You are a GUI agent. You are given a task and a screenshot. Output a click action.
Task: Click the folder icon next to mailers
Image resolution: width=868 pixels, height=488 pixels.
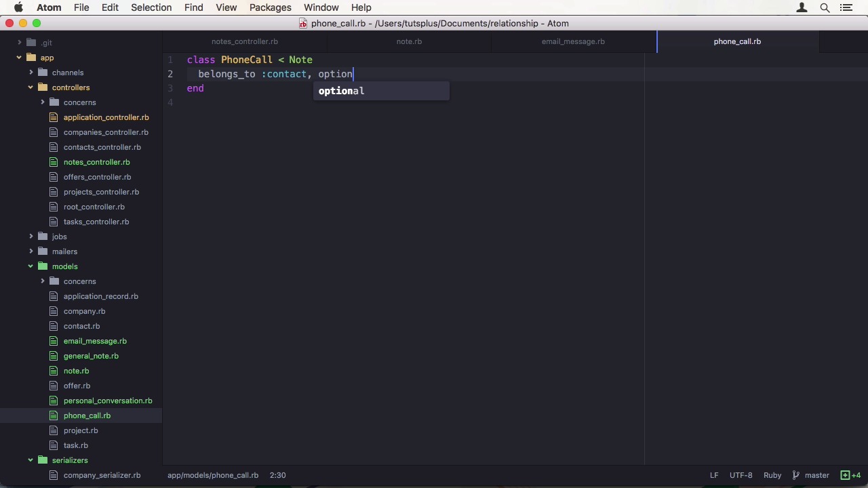(43, 251)
